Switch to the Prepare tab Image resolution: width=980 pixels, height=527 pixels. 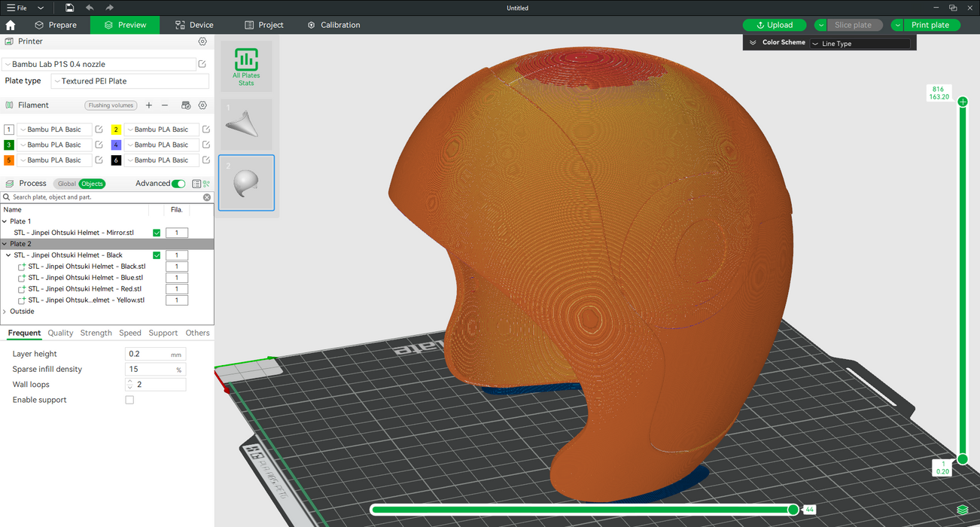(56, 25)
